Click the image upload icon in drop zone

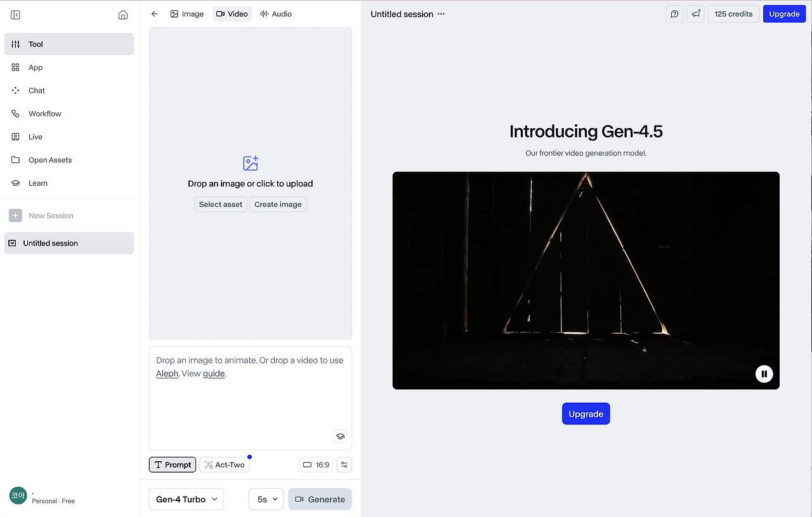click(x=251, y=163)
